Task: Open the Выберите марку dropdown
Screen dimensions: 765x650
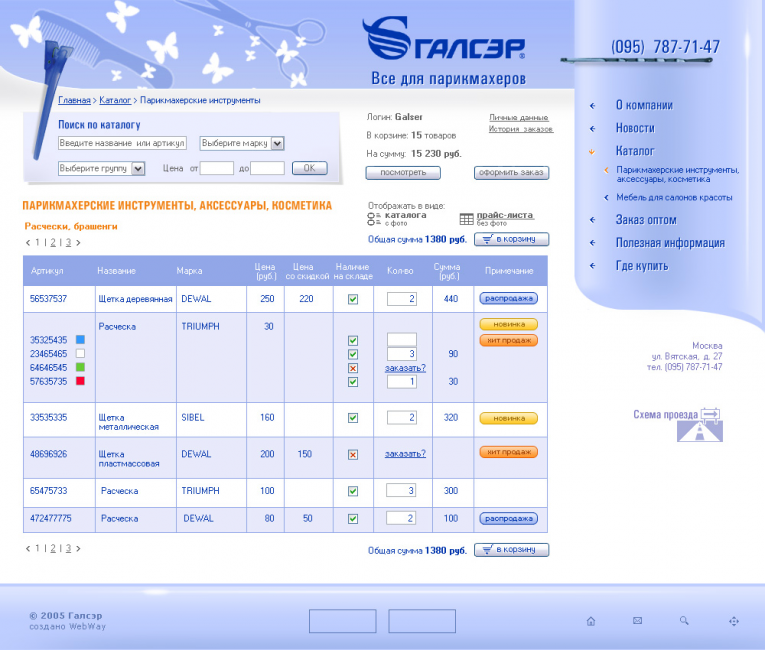Action: coord(242,143)
